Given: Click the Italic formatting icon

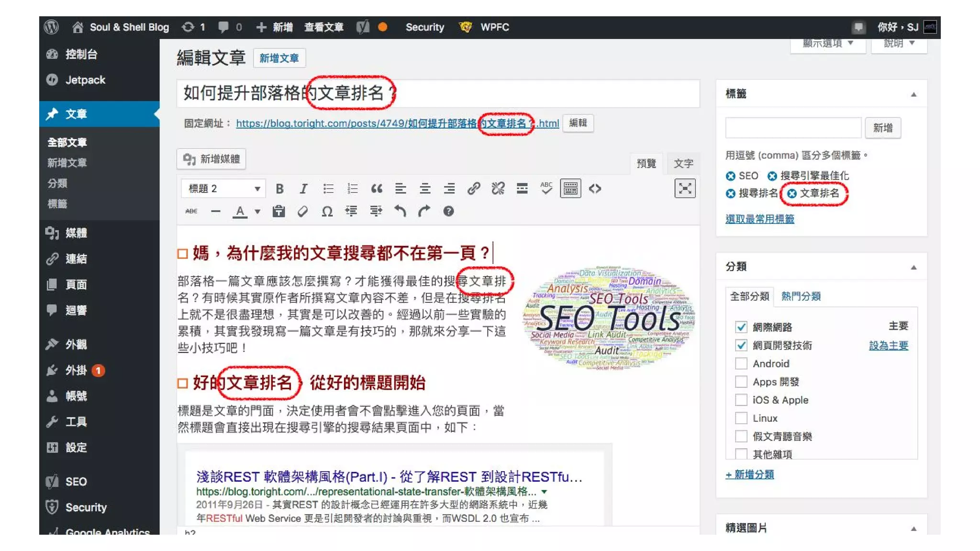Looking at the screenshot, I should pos(303,188).
